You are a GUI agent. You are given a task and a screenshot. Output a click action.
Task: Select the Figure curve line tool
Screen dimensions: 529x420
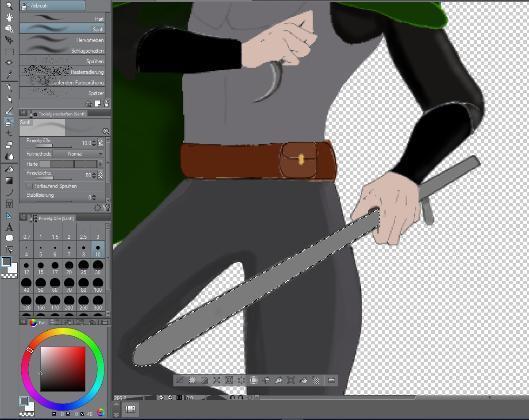(9, 192)
